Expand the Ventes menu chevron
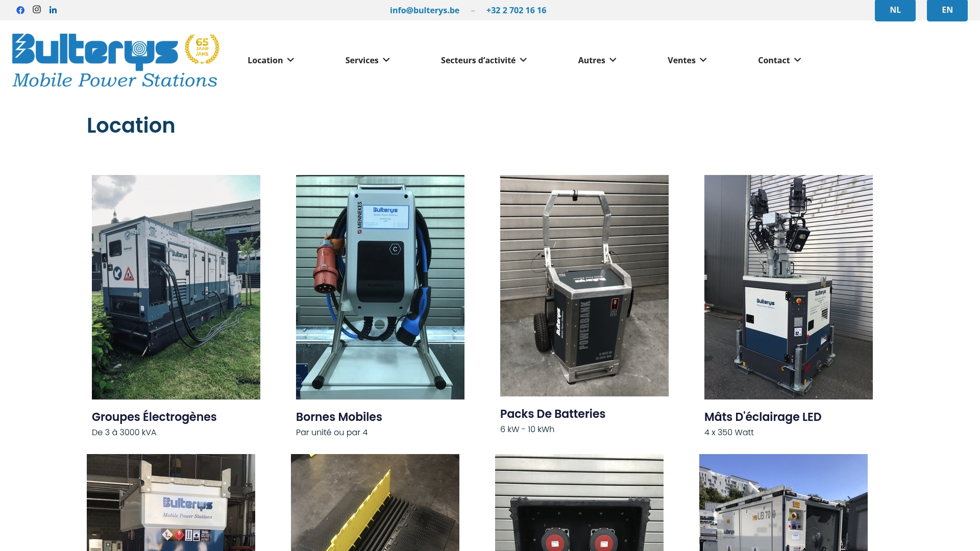Viewport: 980px width, 551px height. tap(703, 60)
